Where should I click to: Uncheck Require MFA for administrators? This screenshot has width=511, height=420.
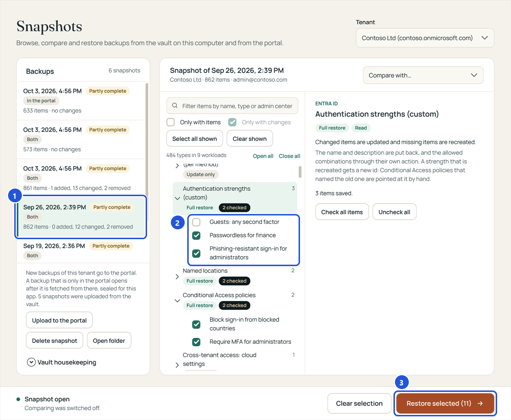point(196,342)
